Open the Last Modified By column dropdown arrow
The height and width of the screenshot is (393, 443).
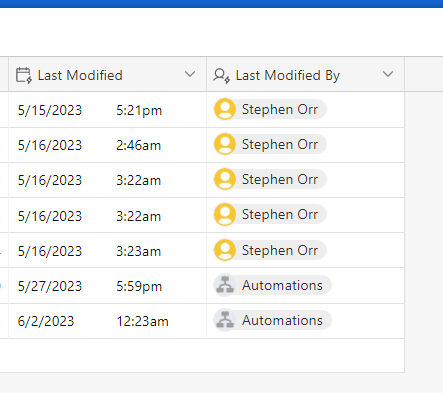coord(388,74)
